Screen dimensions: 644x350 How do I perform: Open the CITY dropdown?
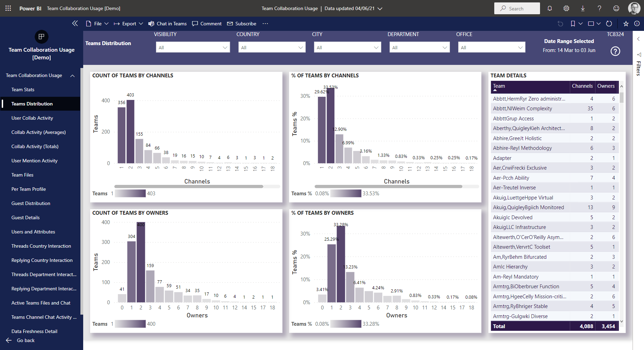347,47
